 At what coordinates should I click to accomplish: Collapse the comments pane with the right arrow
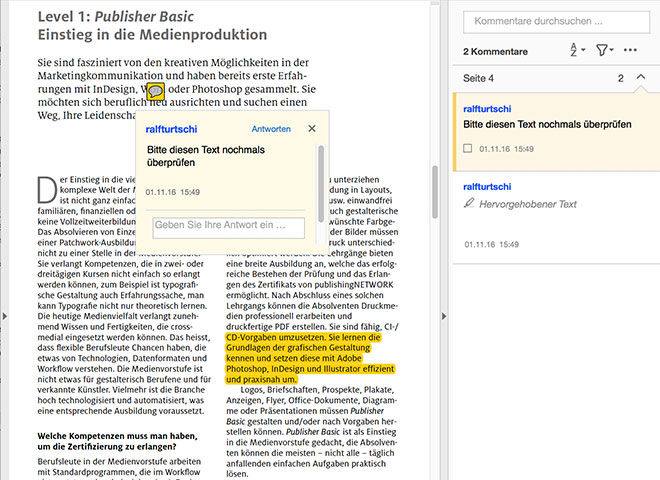click(x=444, y=316)
